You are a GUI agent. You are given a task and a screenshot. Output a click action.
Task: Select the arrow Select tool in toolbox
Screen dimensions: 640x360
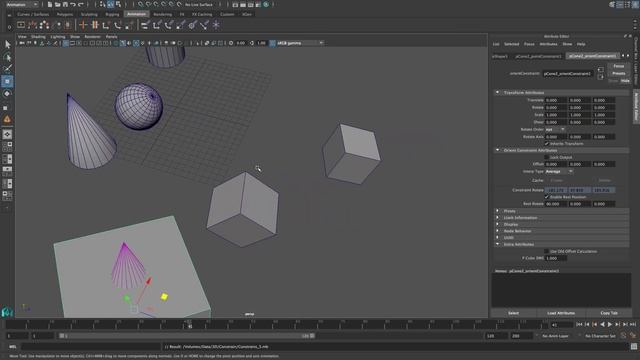pyautogui.click(x=7, y=44)
